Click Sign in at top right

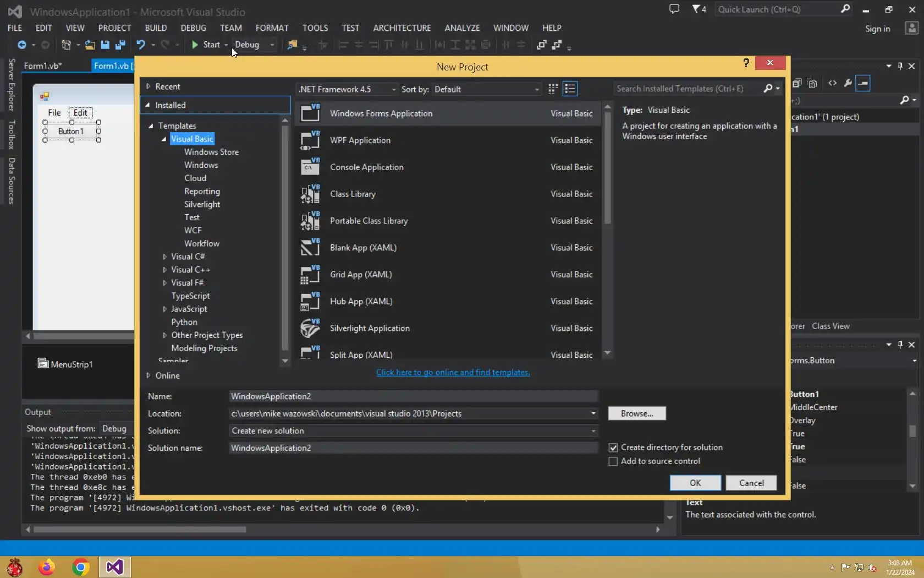tap(877, 29)
